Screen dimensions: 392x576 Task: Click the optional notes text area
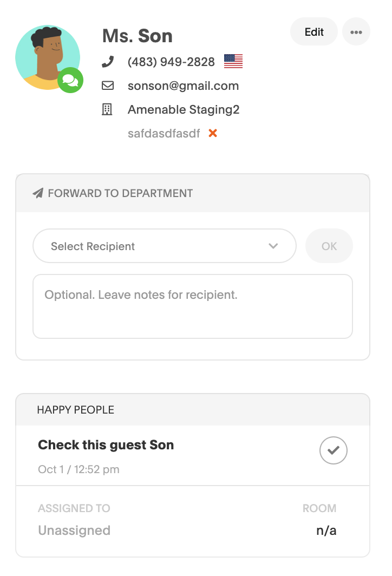tap(193, 306)
